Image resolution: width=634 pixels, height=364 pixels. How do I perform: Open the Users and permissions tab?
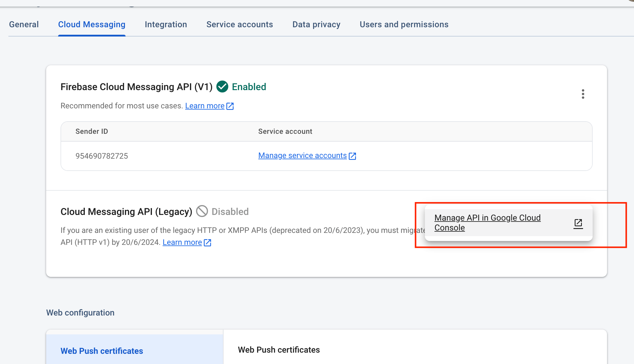(404, 25)
